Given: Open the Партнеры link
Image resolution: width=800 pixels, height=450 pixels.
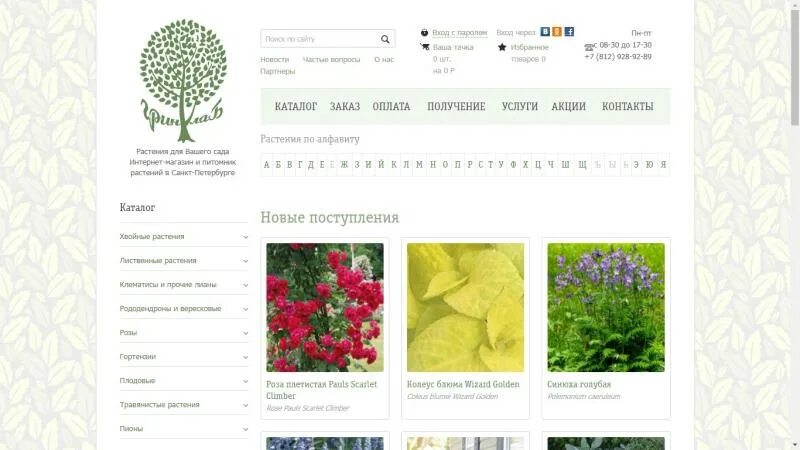Looking at the screenshot, I should click(x=278, y=71).
